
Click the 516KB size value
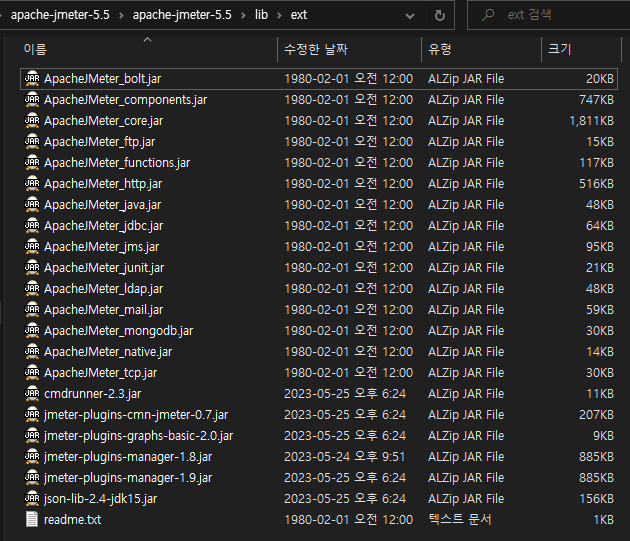coord(596,183)
